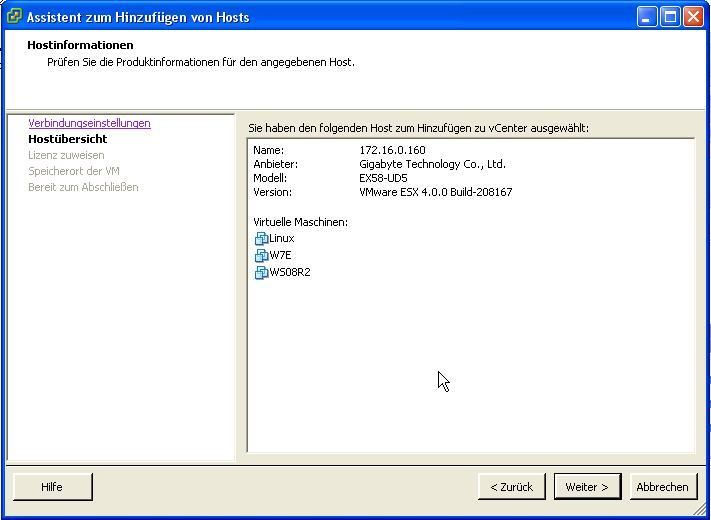This screenshot has width=711, height=520.
Task: Click the W7E virtual machine icon
Action: click(261, 256)
